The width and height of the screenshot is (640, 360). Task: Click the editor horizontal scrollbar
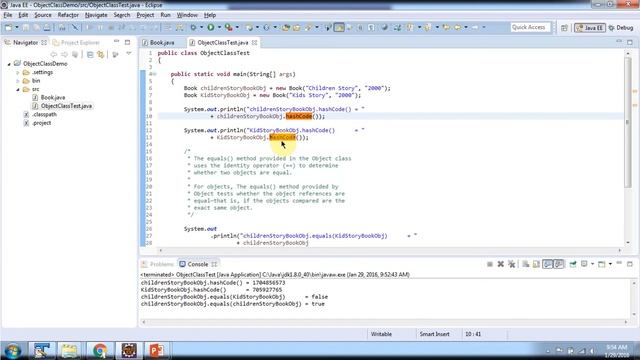coord(390,250)
